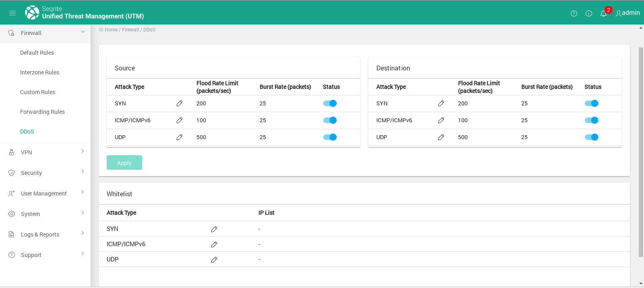Viewport: 644px width, 288px height.
Task: Go to Home breadcrumb link
Action: (111, 30)
